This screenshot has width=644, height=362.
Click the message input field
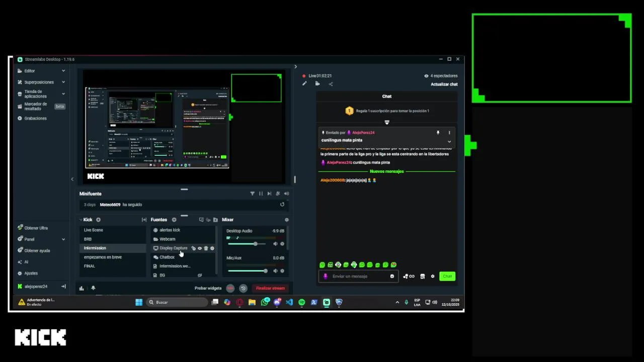click(x=358, y=276)
